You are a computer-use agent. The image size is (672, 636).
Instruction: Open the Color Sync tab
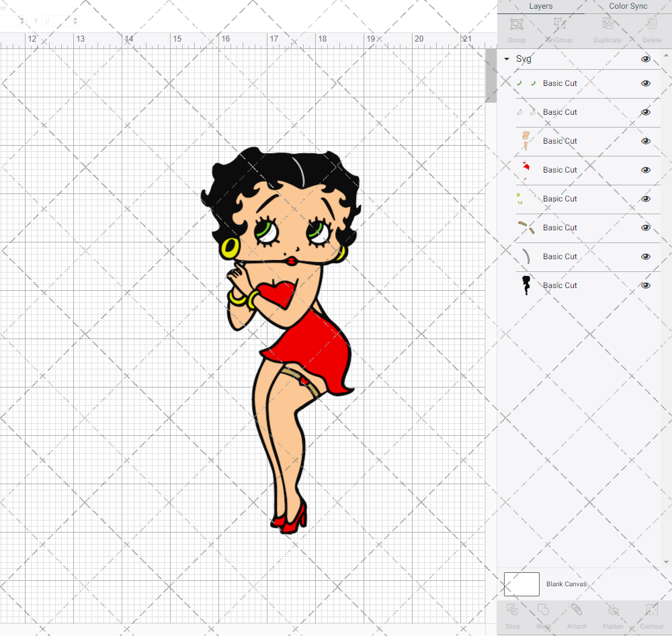tap(628, 6)
